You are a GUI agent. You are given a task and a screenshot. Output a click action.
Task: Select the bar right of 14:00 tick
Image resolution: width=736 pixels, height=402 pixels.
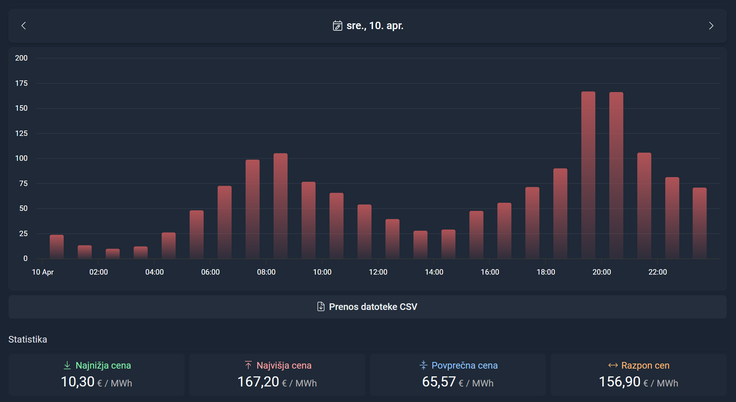pos(448,244)
